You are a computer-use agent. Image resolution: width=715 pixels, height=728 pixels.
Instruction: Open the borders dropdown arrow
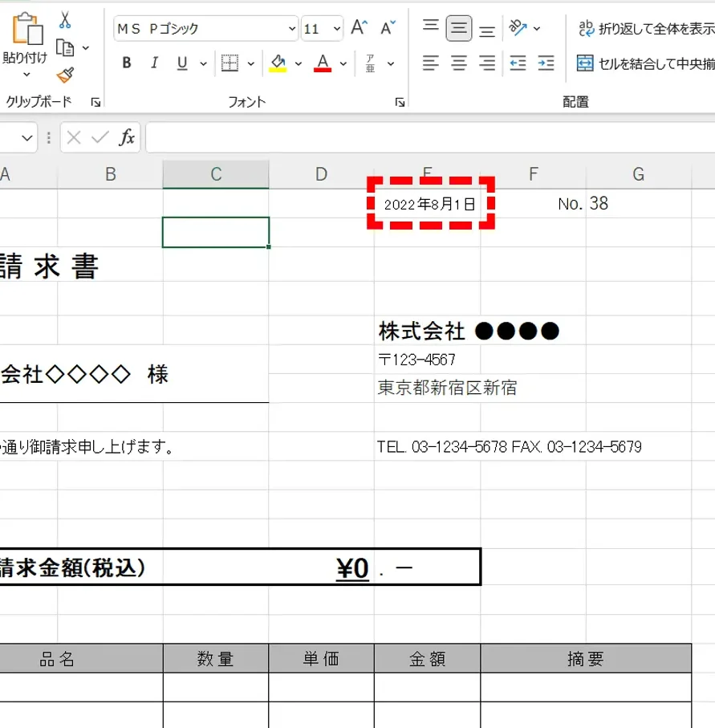[x=250, y=63]
